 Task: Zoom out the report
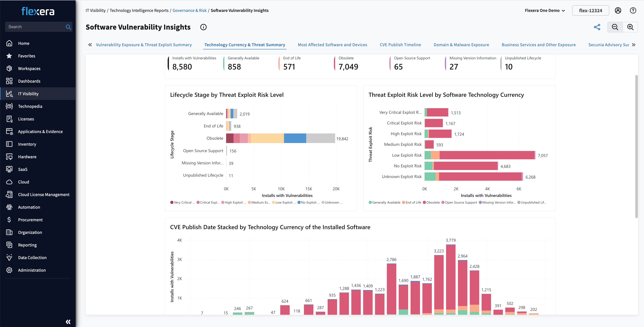615,27
